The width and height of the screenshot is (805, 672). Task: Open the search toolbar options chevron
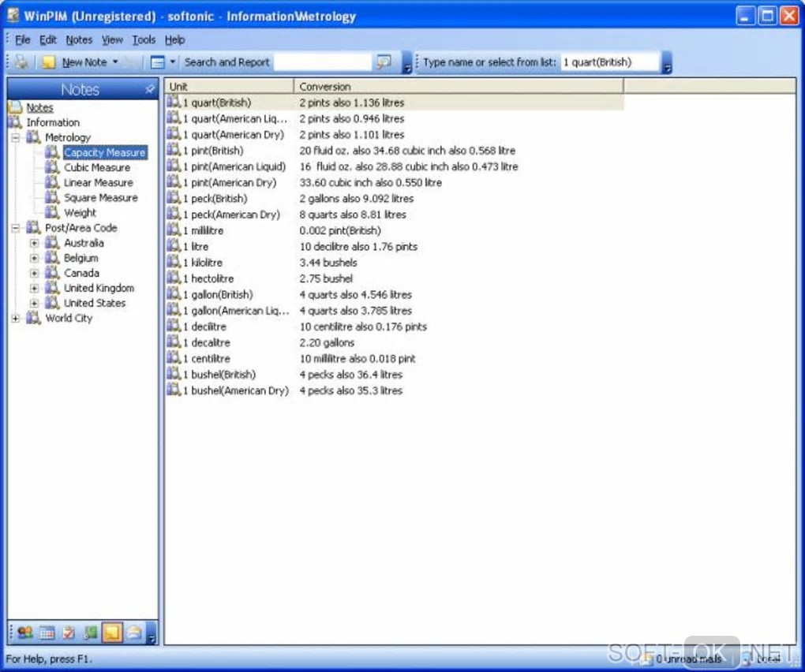406,62
